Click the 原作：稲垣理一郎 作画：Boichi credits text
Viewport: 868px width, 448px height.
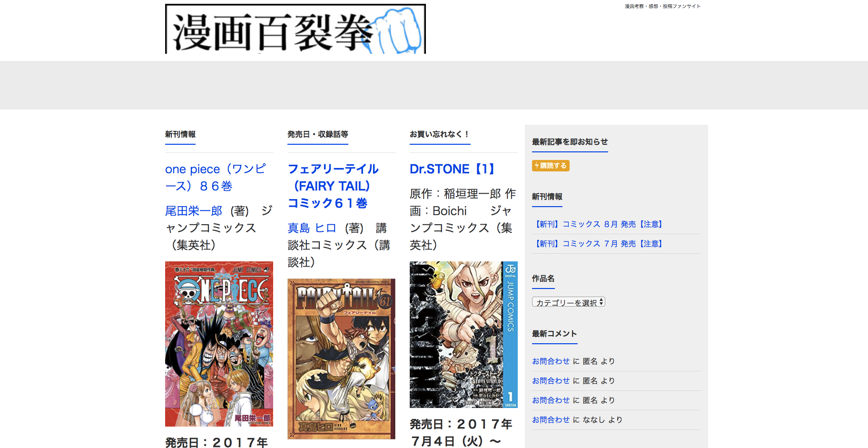[463, 219]
